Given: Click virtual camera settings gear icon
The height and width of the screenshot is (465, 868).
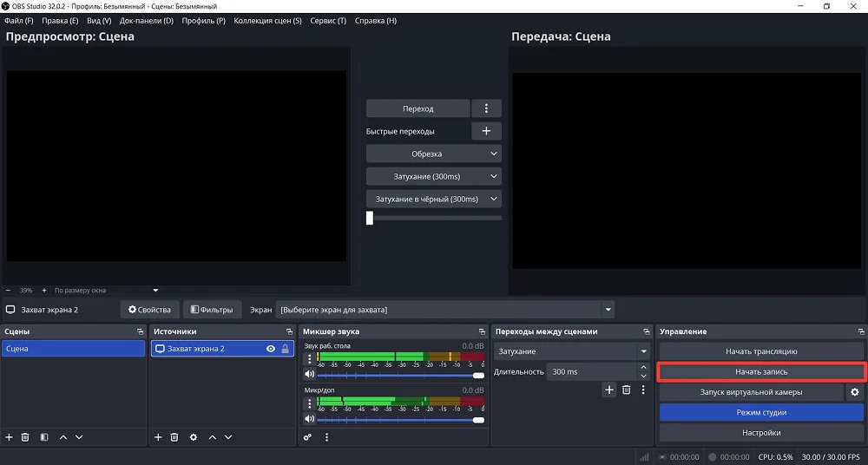Looking at the screenshot, I should click(x=855, y=392).
